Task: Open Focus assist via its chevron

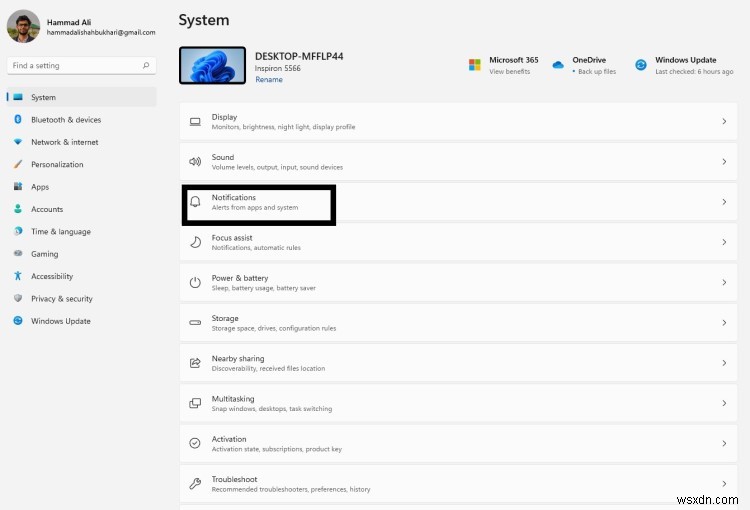Action: (724, 242)
